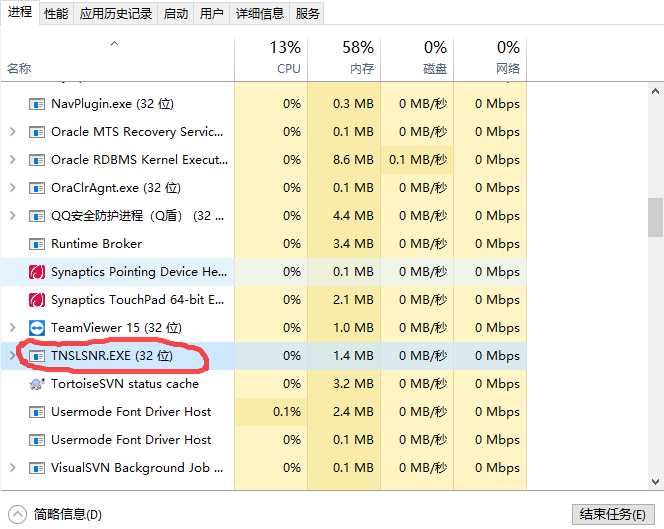This screenshot has width=664, height=529.
Task: Click the TNSLSNR.EXE process icon
Action: coord(37,356)
